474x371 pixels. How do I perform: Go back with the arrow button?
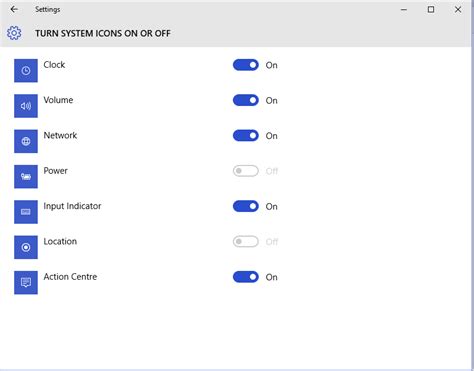[14, 9]
